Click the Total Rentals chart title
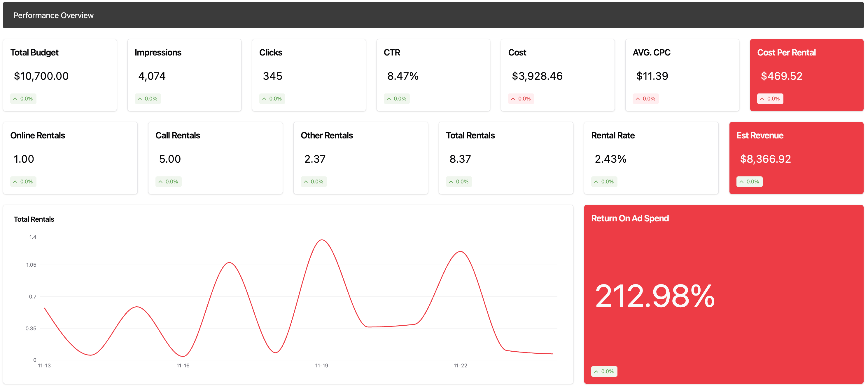868x389 pixels. (x=34, y=219)
